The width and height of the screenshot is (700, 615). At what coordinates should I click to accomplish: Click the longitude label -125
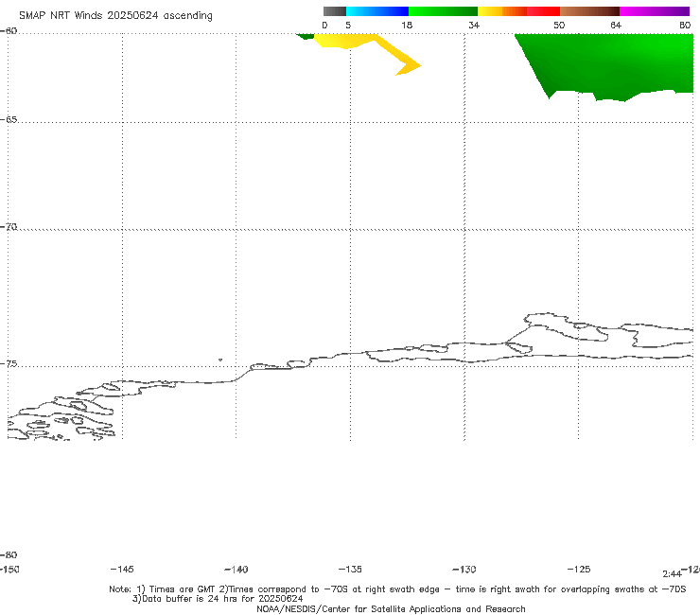click(x=579, y=569)
